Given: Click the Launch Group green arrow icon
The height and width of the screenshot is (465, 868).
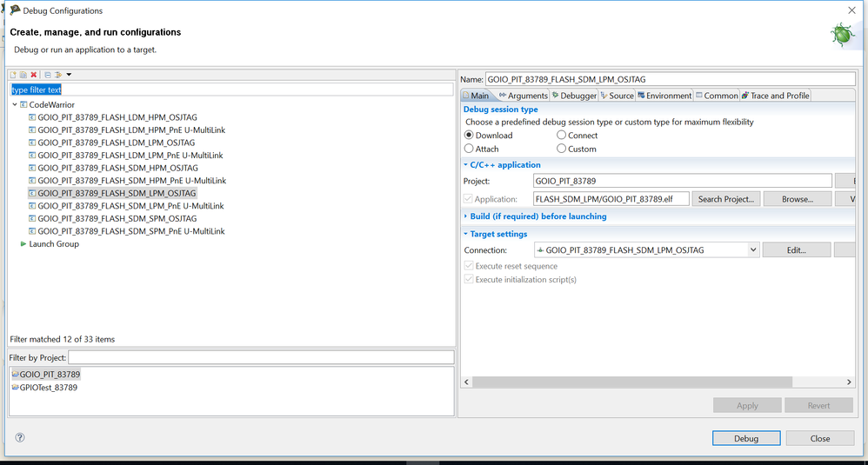Looking at the screenshot, I should [23, 244].
